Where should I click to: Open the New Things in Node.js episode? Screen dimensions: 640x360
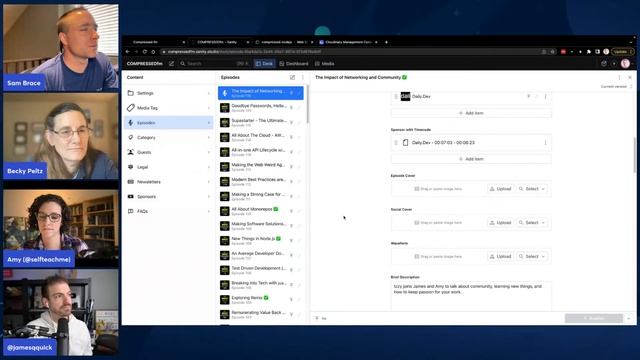261,240
